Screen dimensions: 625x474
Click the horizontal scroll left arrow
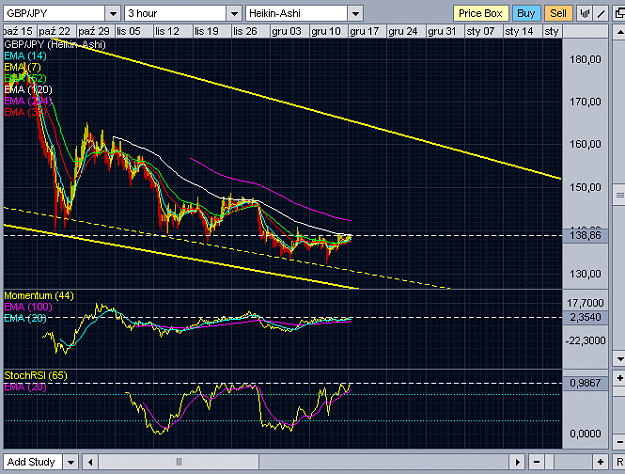(x=90, y=462)
